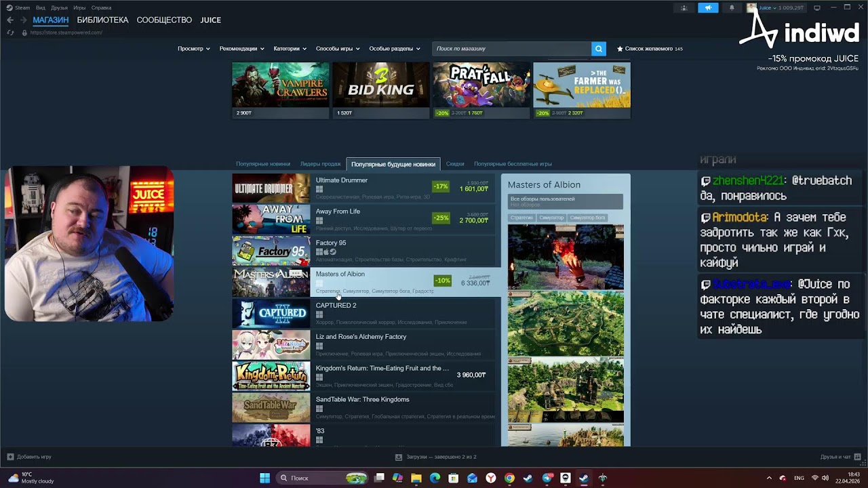The image size is (868, 488).
Task: Open Friends and Chat icon in the bottom corner
Action: 856,457
